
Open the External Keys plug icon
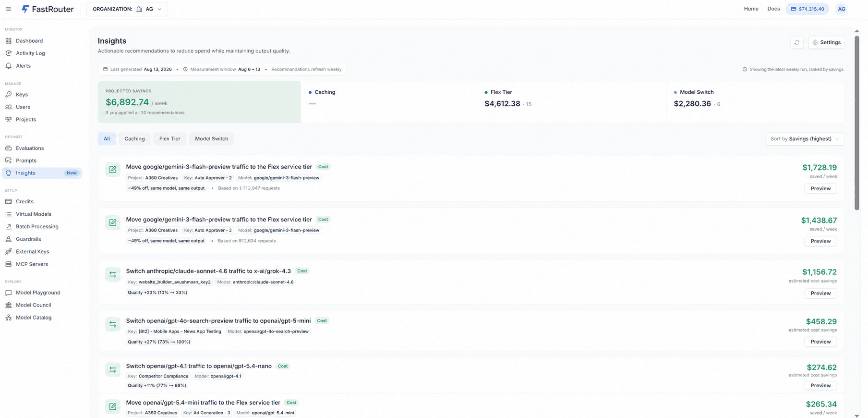point(9,252)
